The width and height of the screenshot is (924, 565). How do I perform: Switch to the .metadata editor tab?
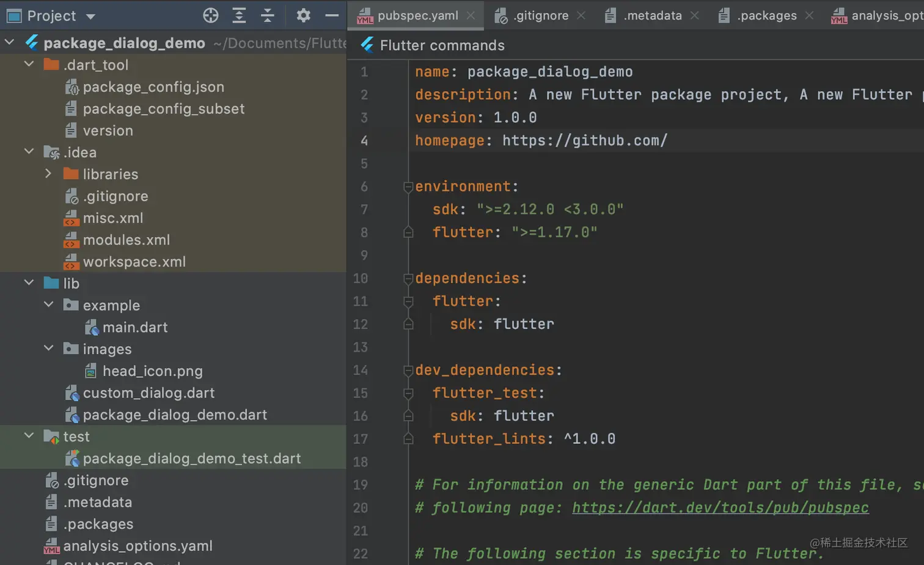(653, 16)
